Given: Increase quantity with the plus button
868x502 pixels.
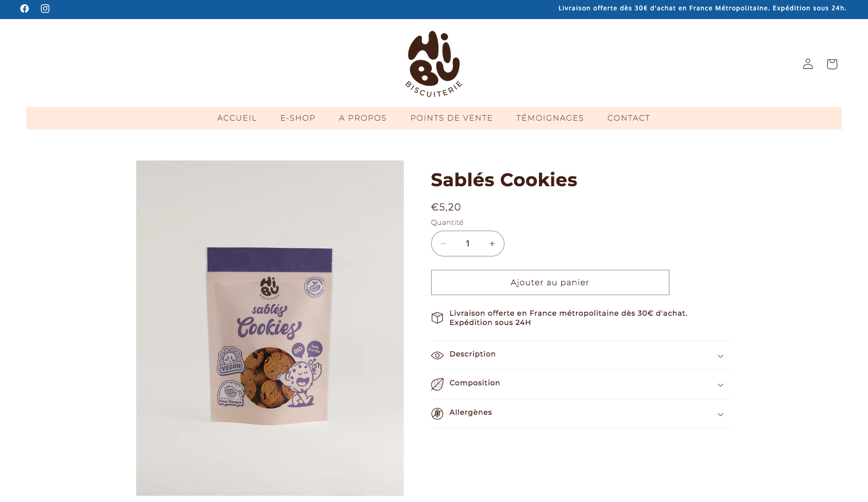Looking at the screenshot, I should (x=492, y=244).
